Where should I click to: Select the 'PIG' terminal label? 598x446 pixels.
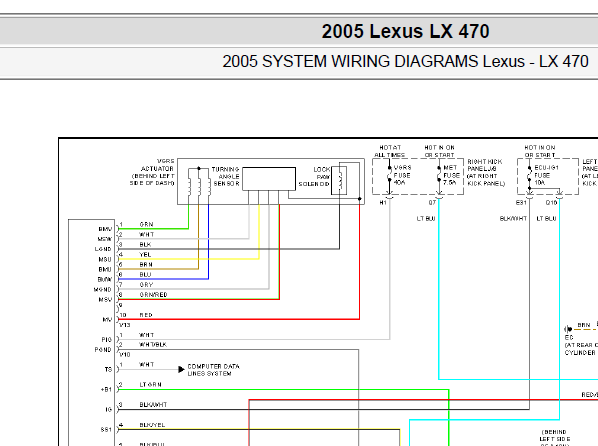107,340
